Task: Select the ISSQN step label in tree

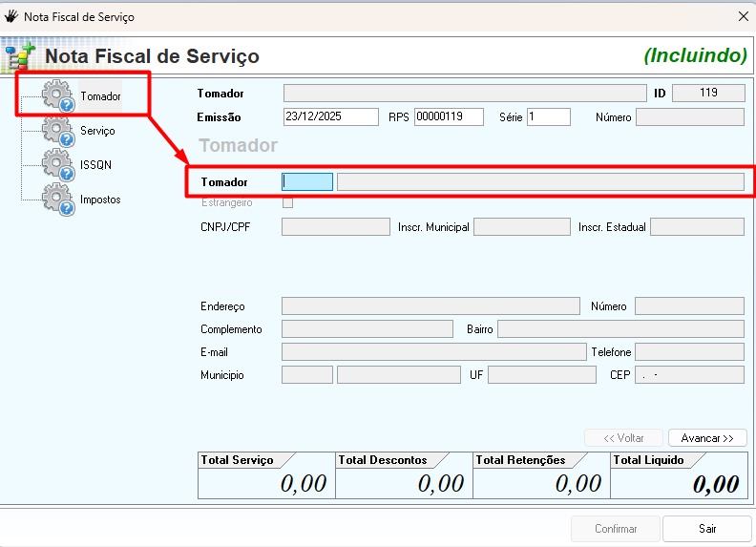Action: tap(95, 165)
